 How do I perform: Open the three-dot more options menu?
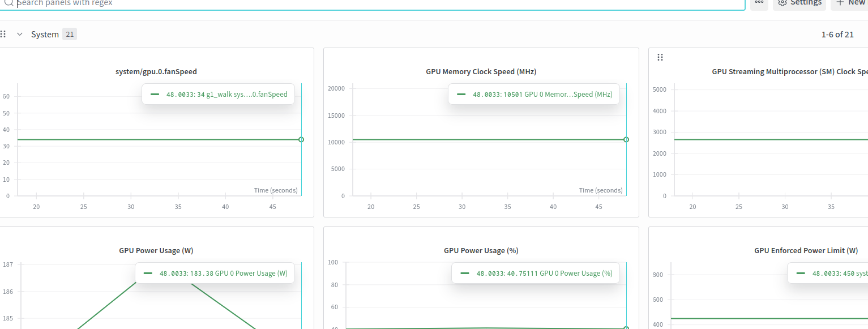coord(759,3)
